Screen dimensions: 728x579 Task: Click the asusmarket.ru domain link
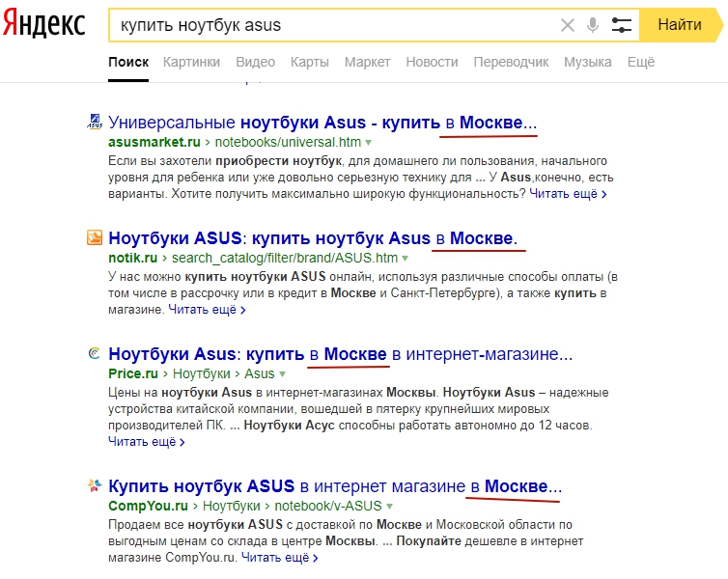pos(154,142)
